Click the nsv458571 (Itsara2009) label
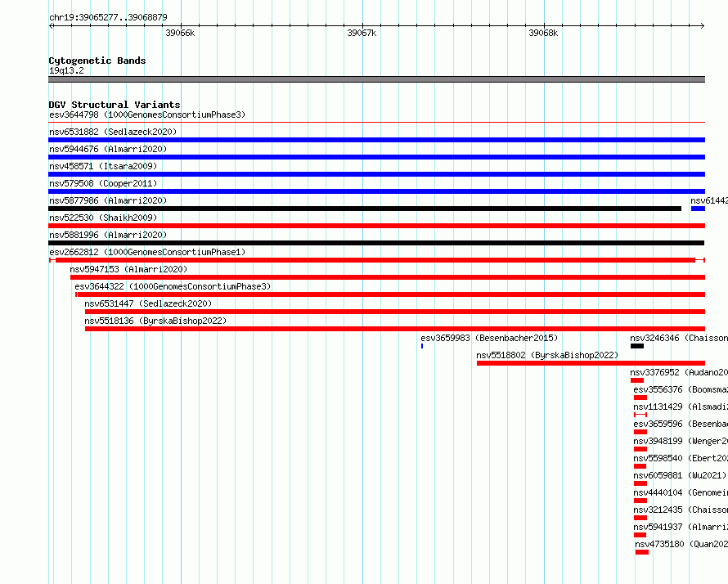The width and height of the screenshot is (728, 584). pyautogui.click(x=103, y=166)
